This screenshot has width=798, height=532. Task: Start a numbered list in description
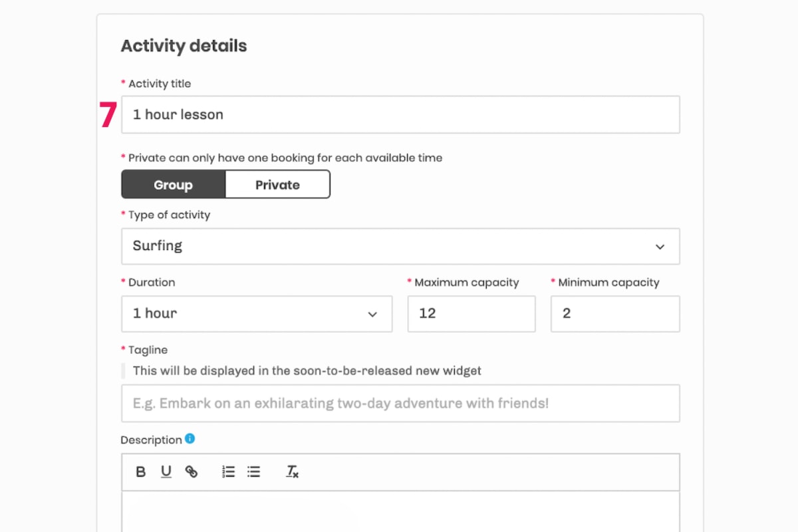[x=228, y=472]
